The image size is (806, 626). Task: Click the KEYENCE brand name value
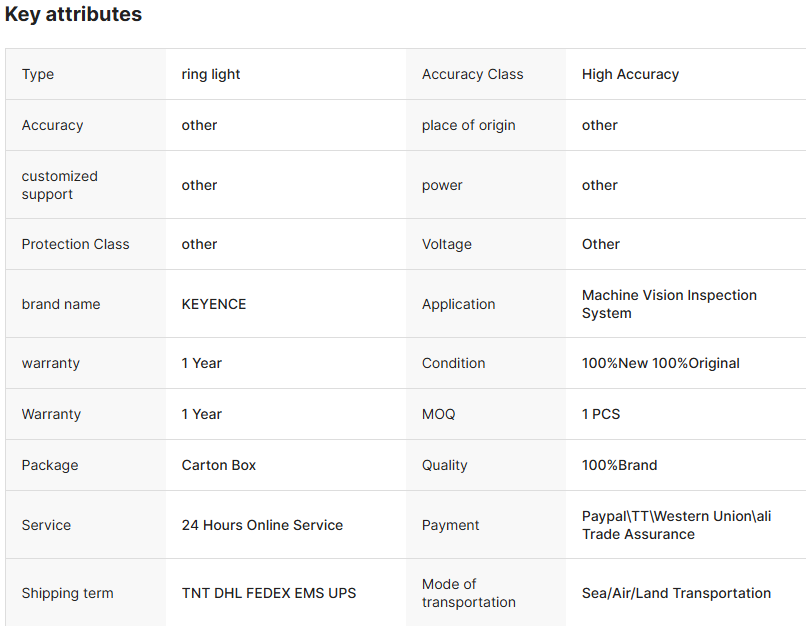214,304
